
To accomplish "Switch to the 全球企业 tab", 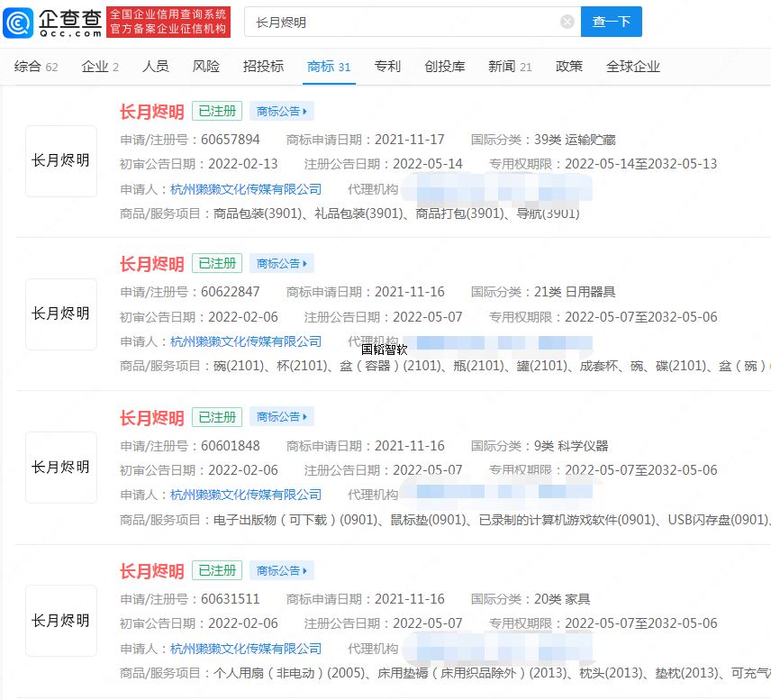I will 633,67.
